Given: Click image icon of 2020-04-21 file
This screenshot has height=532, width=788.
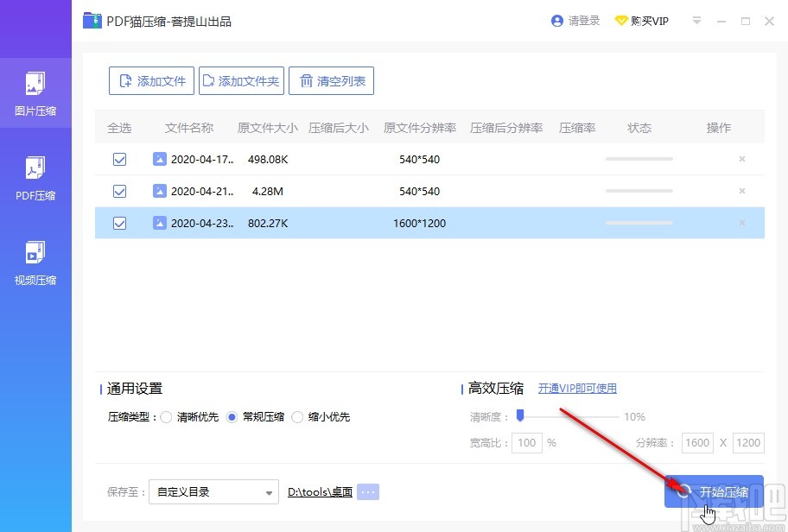Looking at the screenshot, I should [159, 191].
